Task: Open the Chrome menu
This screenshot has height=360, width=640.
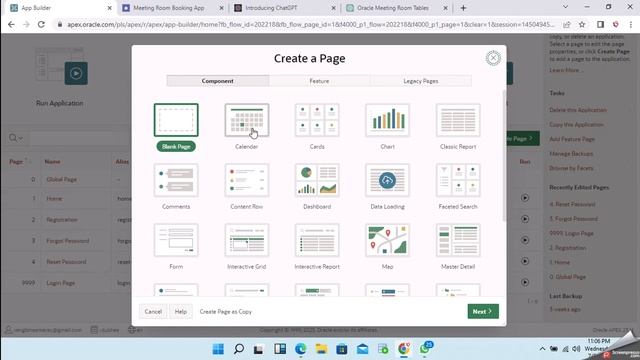Action: 631,24
